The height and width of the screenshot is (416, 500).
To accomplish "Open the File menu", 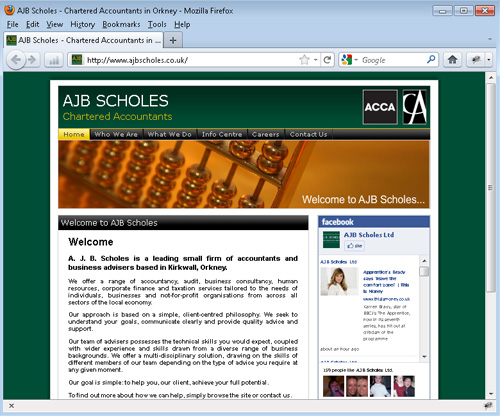I will tap(13, 25).
